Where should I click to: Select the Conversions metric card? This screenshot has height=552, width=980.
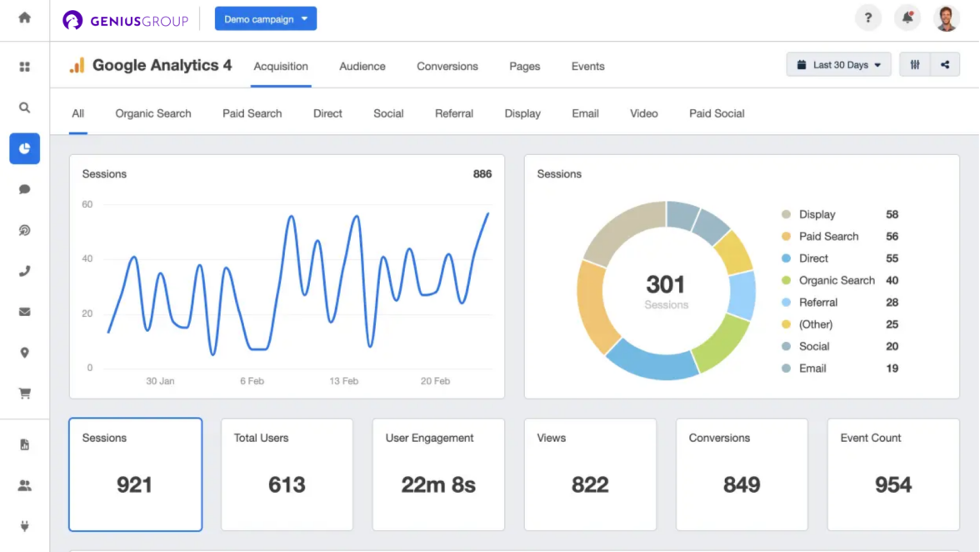pyautogui.click(x=742, y=474)
